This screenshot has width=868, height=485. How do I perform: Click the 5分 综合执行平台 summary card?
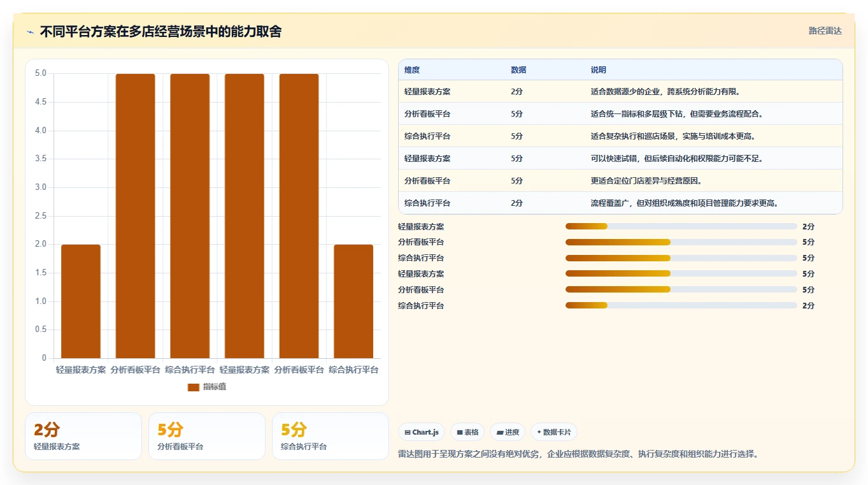click(331, 436)
